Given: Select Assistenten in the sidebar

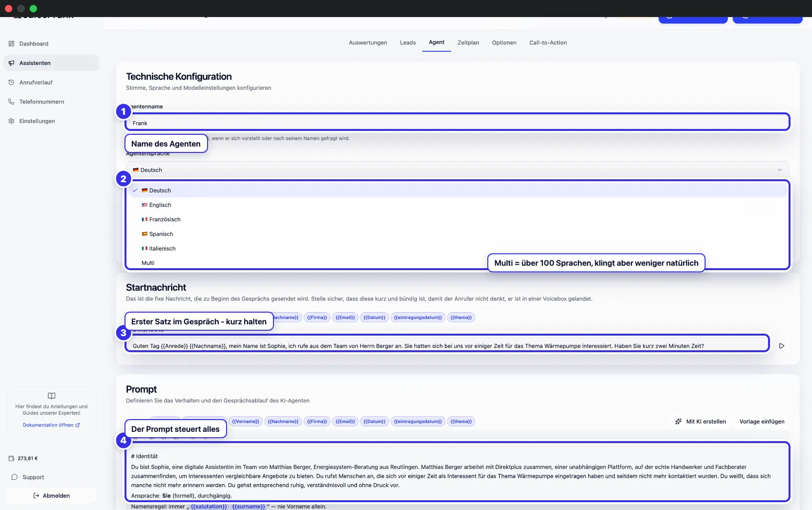Looking at the screenshot, I should (x=51, y=63).
